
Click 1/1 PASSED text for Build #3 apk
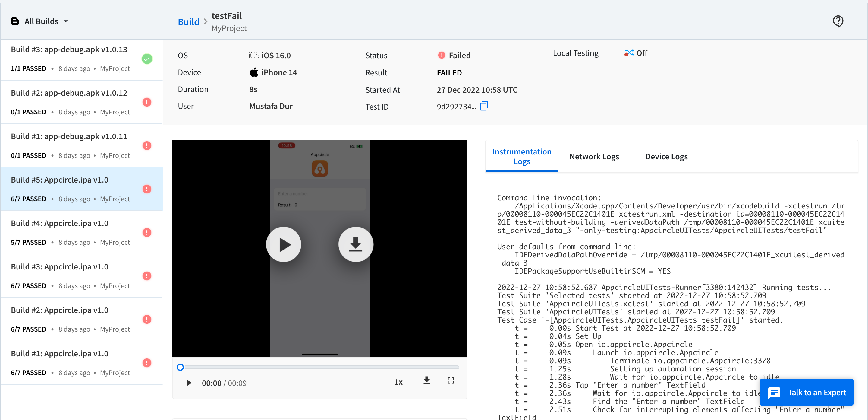28,68
